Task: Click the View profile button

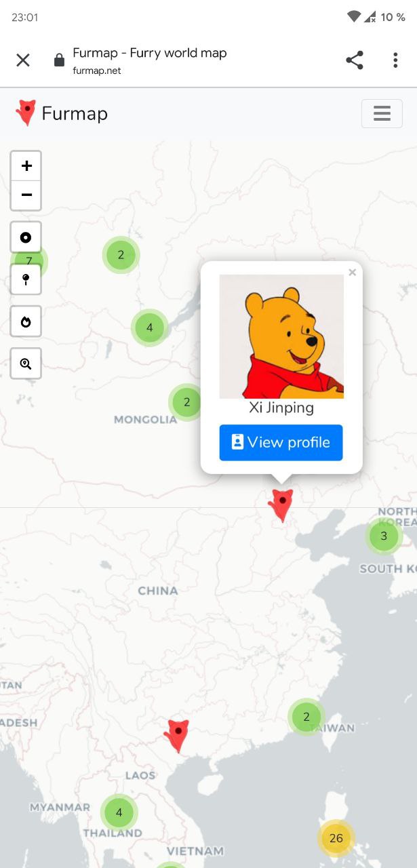Action: click(x=281, y=442)
